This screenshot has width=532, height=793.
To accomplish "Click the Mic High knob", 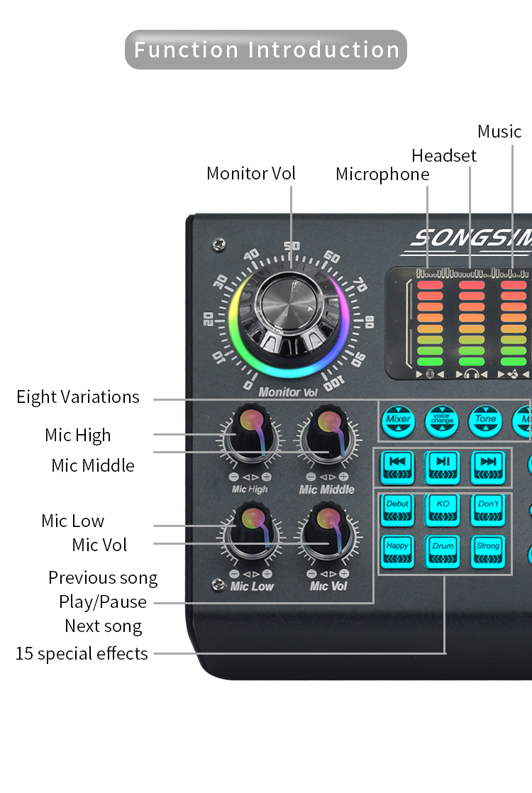I will pyautogui.click(x=251, y=435).
